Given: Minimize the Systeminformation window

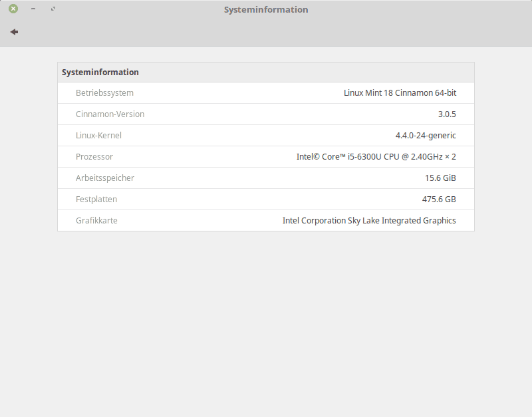Looking at the screenshot, I should click(33, 9).
